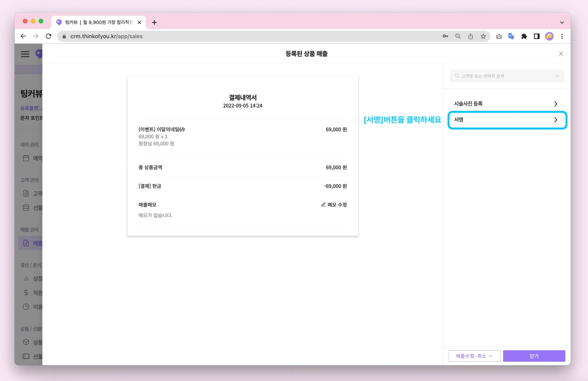Screen dimensions: 588x381
Task: Open a new browser tab
Action: click(154, 22)
